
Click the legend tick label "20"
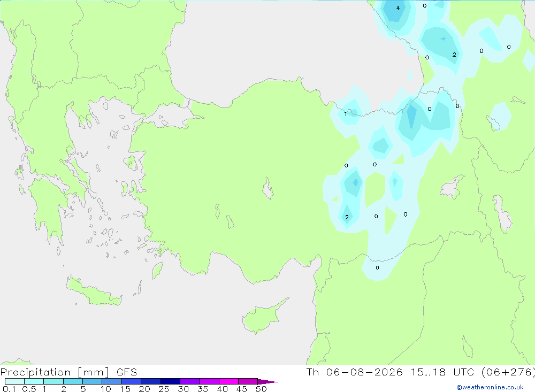pos(144,389)
